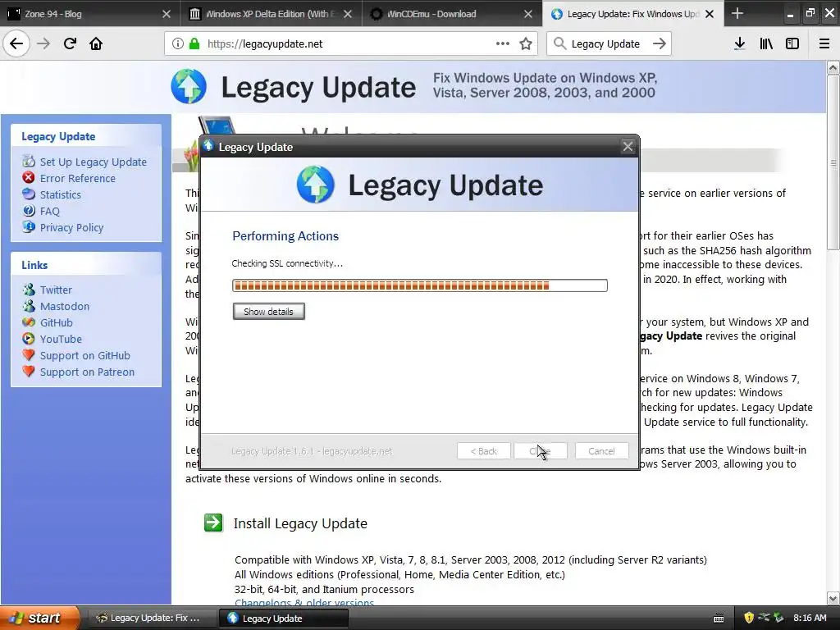The image size is (840, 630).
Task: Open the Mastodon link
Action: [x=65, y=307]
